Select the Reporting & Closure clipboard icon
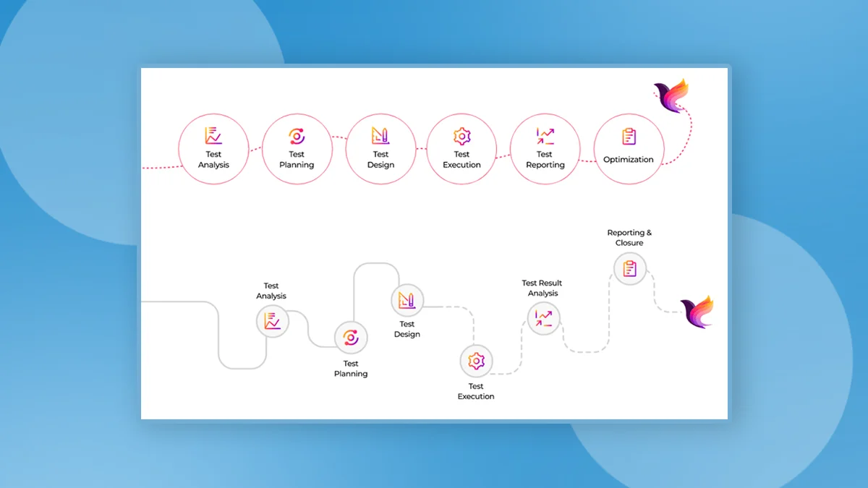Viewport: 868px width, 488px height. pyautogui.click(x=630, y=269)
